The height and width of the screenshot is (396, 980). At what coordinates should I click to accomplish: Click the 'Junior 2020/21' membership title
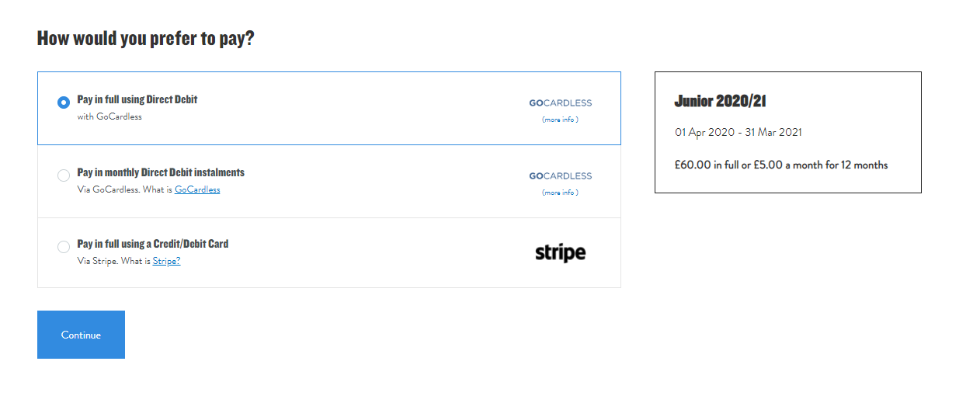click(x=721, y=101)
